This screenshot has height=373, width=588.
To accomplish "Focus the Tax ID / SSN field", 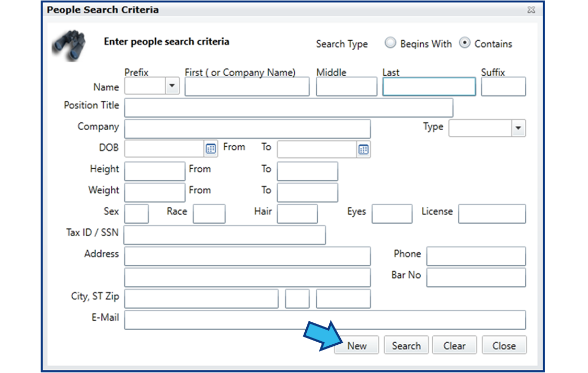I will [x=225, y=235].
